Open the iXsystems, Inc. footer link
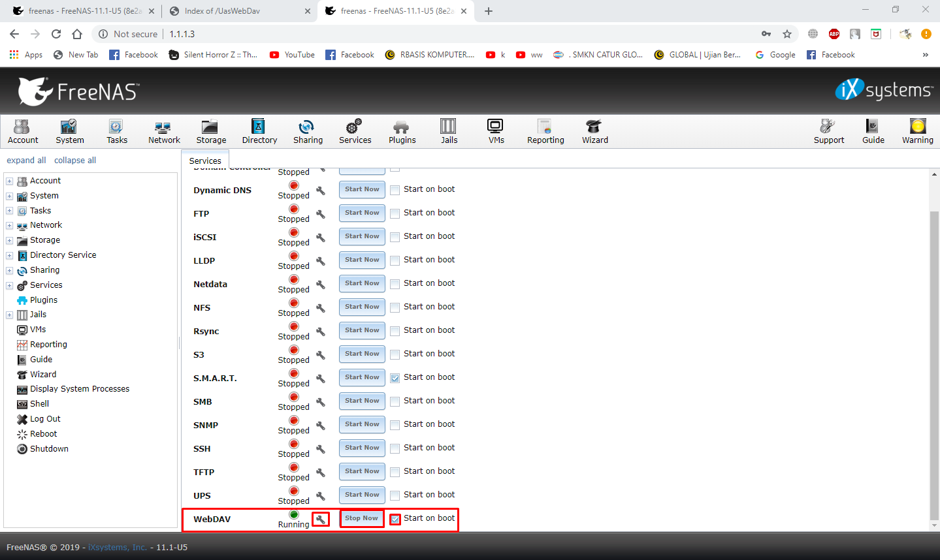The image size is (940, 560). click(x=118, y=548)
